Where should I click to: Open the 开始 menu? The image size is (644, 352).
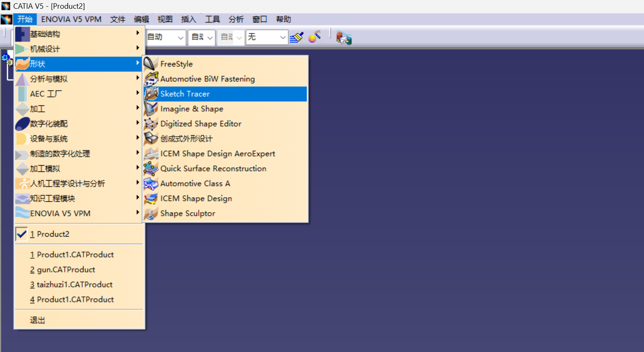pos(25,19)
